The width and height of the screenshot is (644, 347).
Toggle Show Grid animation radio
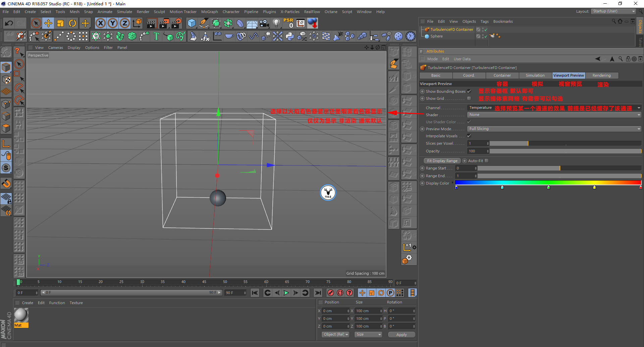(x=423, y=98)
